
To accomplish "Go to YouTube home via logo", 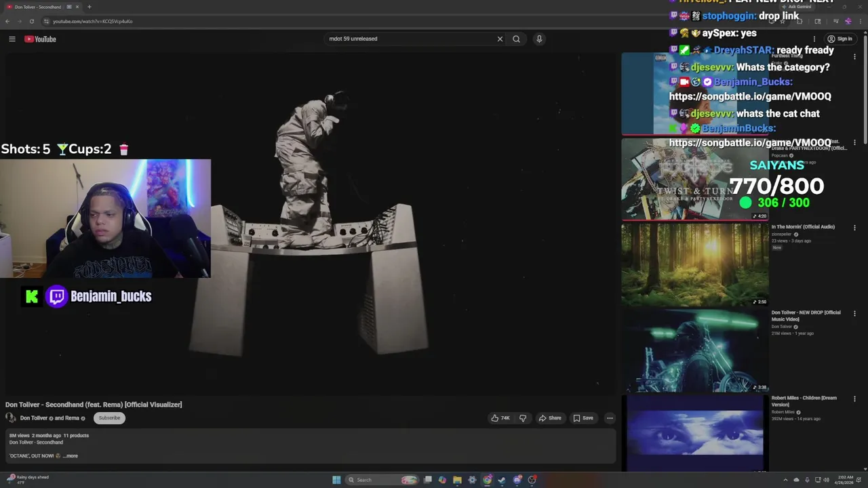I will [x=40, y=39].
